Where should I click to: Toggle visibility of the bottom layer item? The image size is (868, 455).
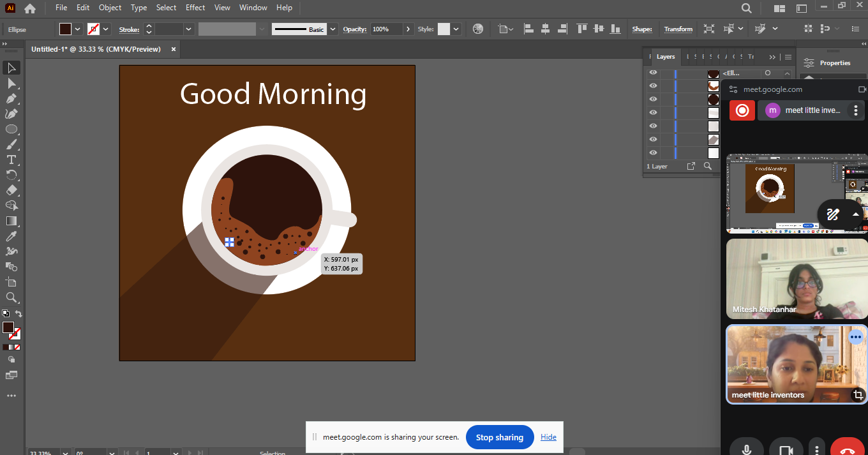pyautogui.click(x=653, y=153)
